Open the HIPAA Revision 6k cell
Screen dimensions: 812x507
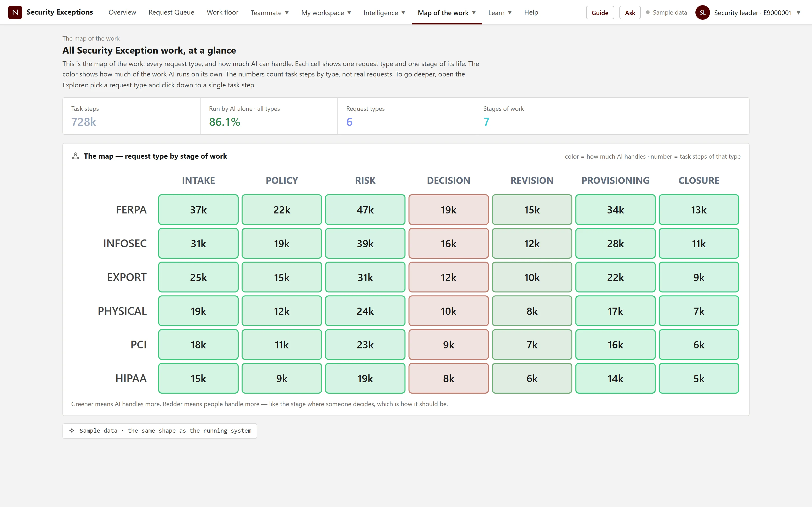[532, 378]
